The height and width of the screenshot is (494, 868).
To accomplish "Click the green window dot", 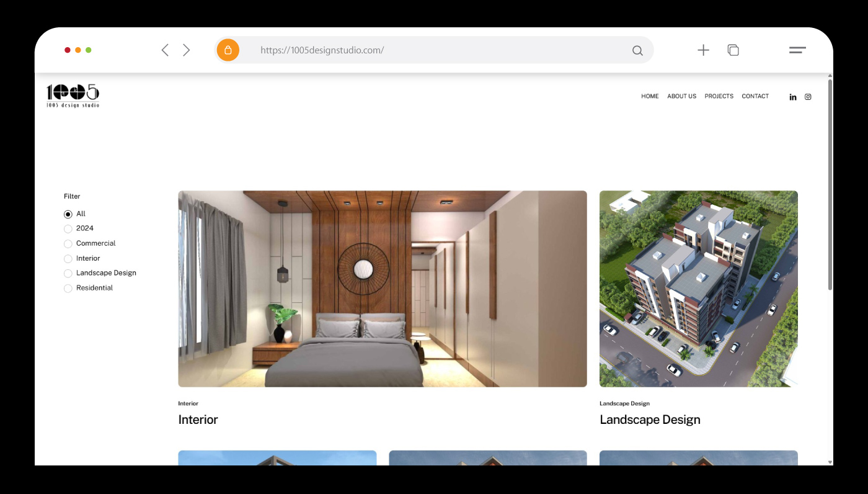I will (89, 50).
